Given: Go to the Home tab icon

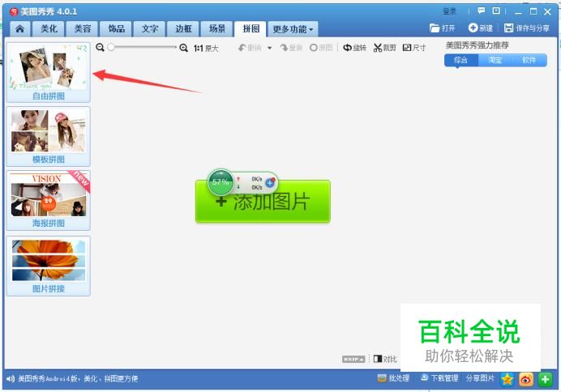Looking at the screenshot, I should [x=20, y=29].
